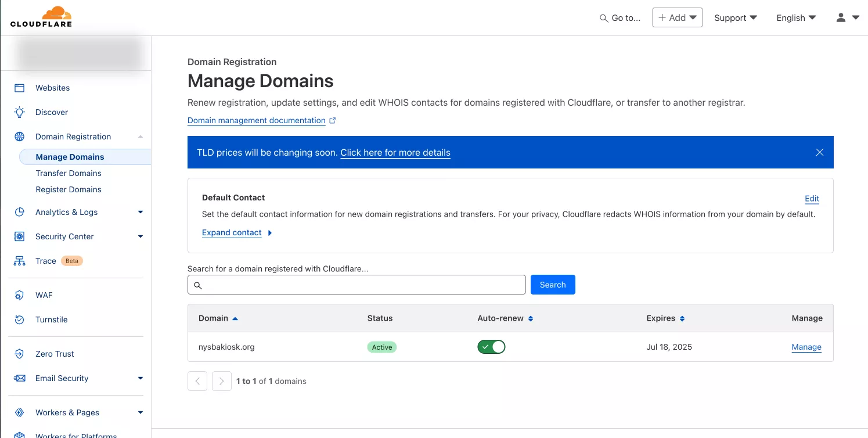Open the English language dropdown

pyautogui.click(x=796, y=17)
